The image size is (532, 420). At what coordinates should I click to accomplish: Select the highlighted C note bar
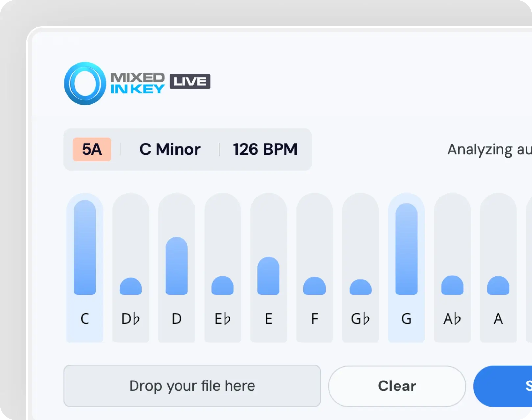85,248
